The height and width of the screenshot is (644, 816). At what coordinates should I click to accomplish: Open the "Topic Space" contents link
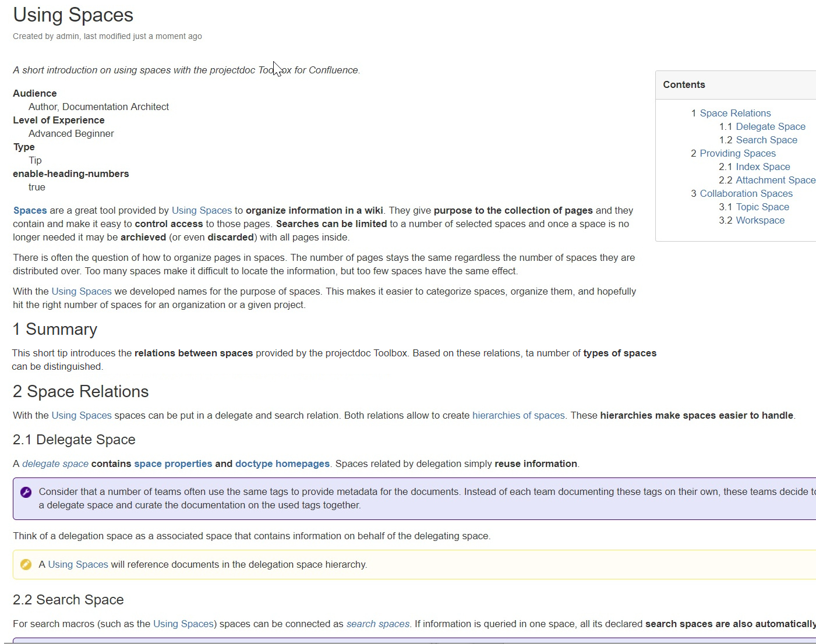(762, 207)
